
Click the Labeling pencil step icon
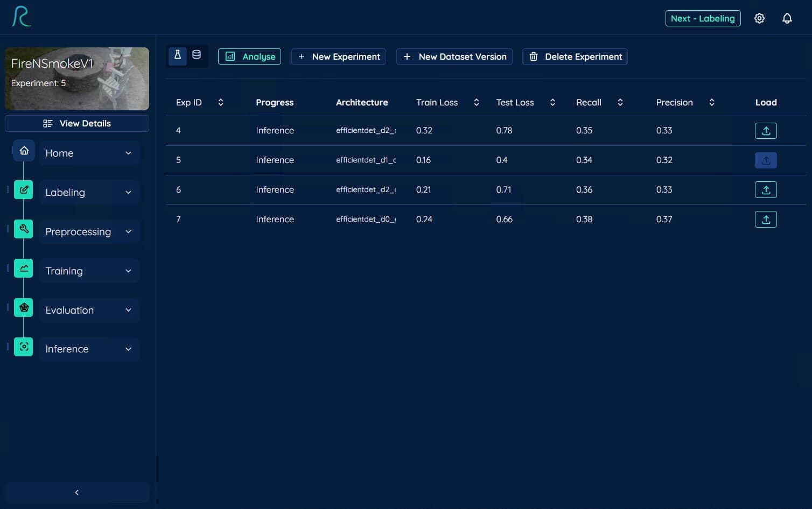point(24,190)
